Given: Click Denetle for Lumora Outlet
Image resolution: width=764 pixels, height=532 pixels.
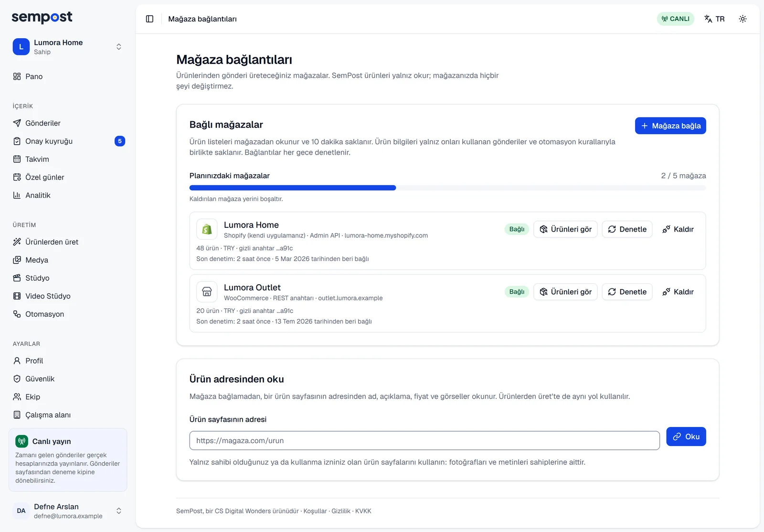Looking at the screenshot, I should (627, 292).
